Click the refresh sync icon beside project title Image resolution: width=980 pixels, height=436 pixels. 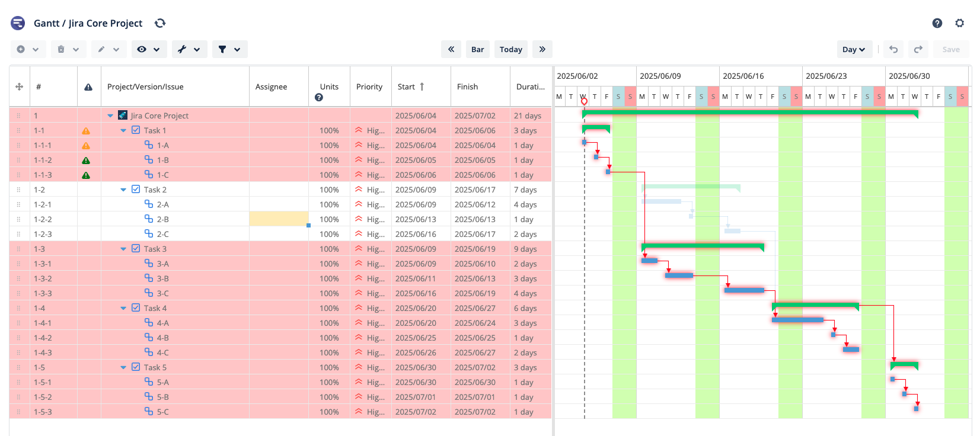click(x=160, y=23)
